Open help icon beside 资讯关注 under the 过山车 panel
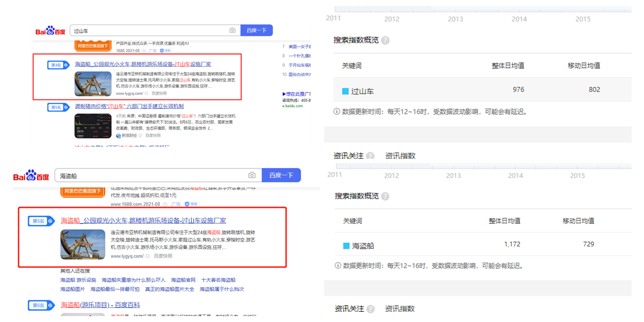 point(370,156)
